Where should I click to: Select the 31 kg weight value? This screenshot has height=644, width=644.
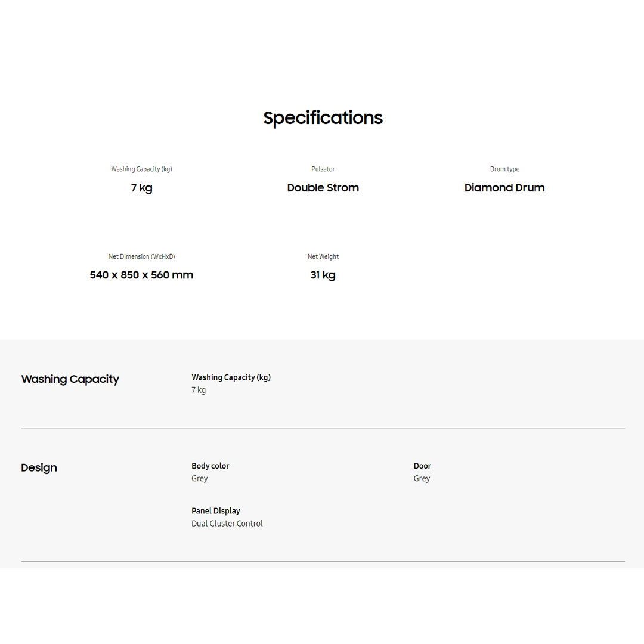(x=323, y=275)
